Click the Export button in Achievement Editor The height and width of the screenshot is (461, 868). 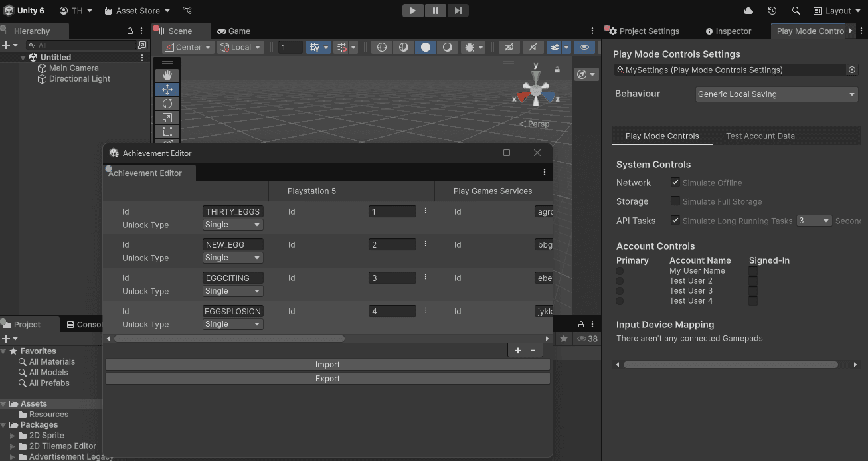coord(327,377)
